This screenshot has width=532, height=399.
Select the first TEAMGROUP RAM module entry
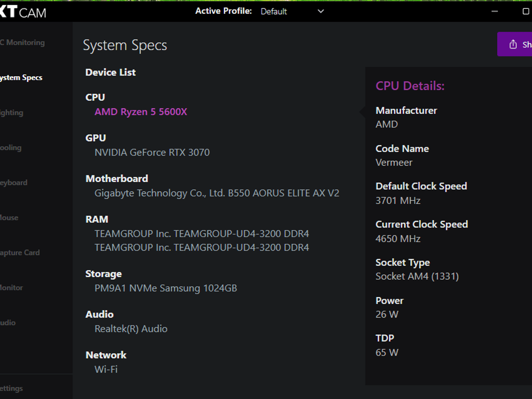202,234
